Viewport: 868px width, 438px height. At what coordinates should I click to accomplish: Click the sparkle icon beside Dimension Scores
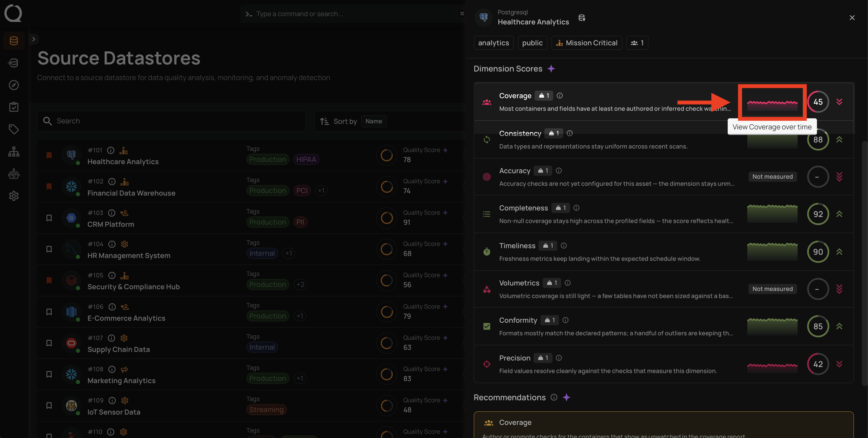(551, 69)
